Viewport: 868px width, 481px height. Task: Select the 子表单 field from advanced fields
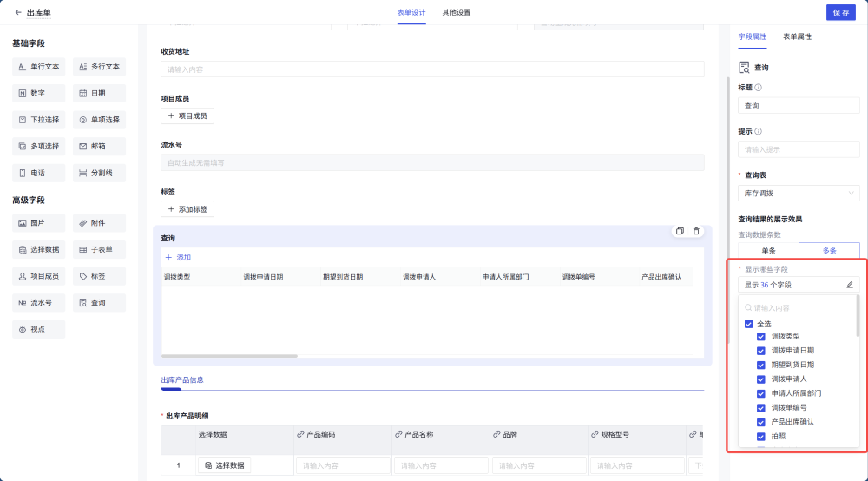pyautogui.click(x=99, y=249)
